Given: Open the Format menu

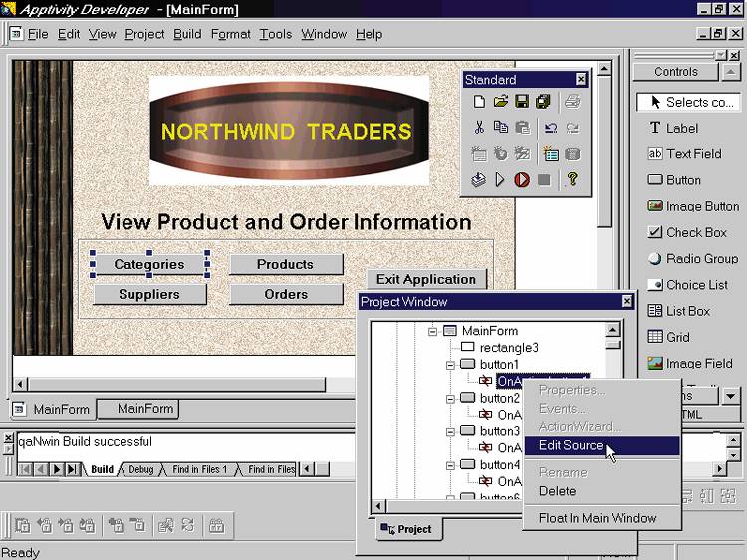Looking at the screenshot, I should (x=231, y=34).
